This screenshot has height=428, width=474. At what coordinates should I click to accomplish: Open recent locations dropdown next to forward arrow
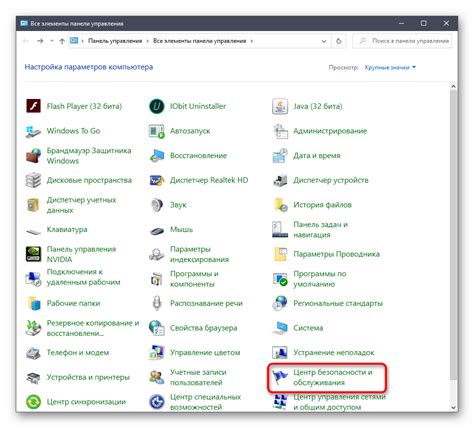pos(52,41)
